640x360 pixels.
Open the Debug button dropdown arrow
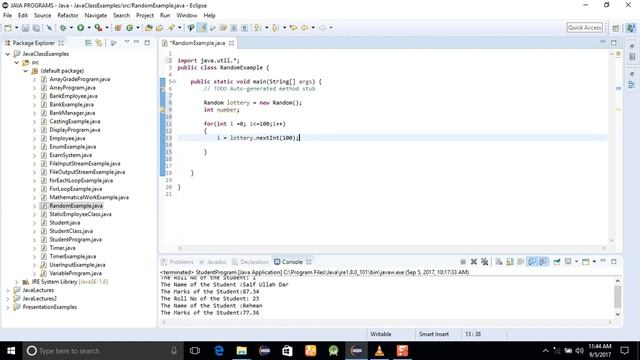point(71,28)
